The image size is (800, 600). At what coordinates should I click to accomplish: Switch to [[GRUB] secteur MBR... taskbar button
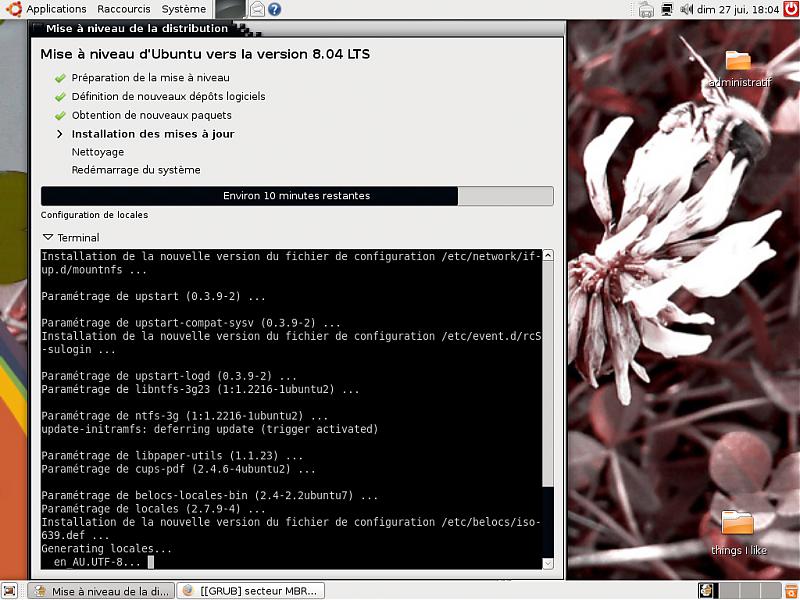point(251,591)
